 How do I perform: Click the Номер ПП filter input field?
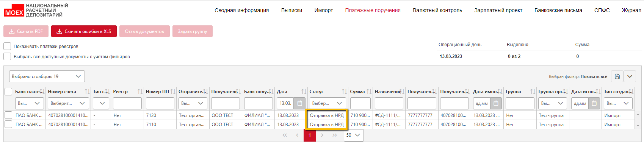(x=160, y=103)
